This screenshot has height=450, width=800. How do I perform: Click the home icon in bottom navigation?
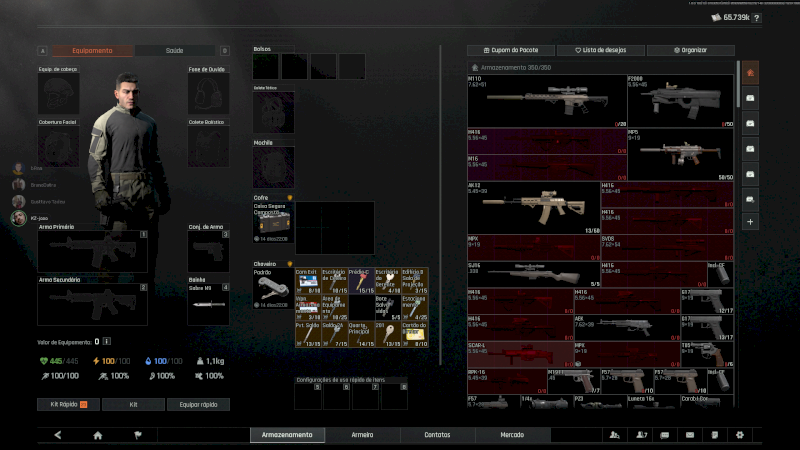[x=98, y=435]
